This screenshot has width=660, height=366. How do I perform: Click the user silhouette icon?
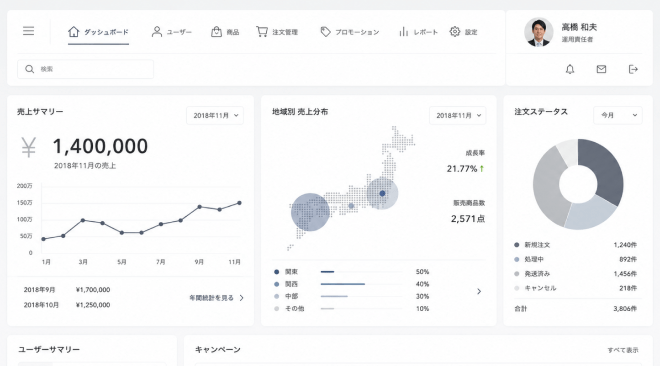[x=157, y=32]
